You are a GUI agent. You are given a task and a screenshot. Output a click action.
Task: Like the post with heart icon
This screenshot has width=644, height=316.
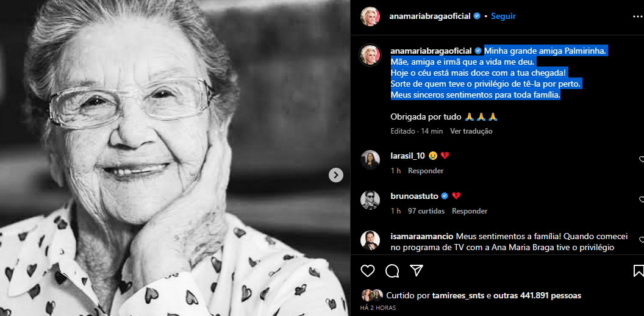(368, 271)
